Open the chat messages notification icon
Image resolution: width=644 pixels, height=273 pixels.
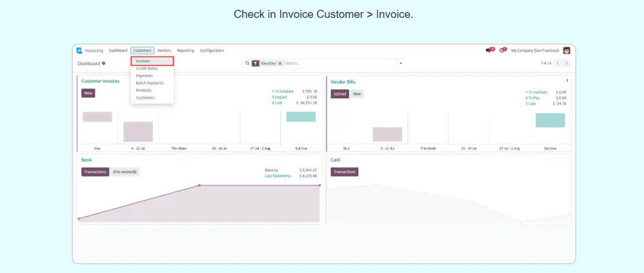(488, 51)
